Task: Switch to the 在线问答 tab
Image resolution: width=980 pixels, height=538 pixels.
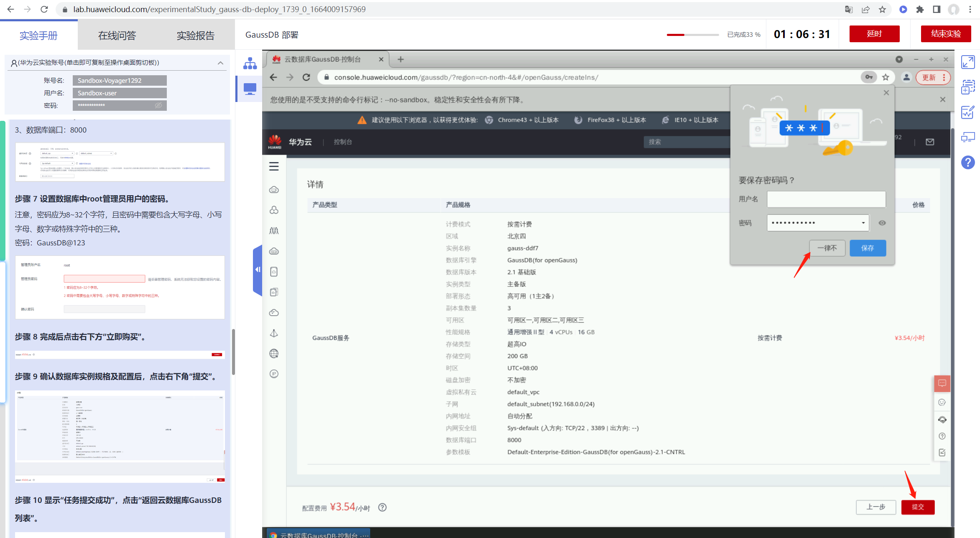Action: 117,36
